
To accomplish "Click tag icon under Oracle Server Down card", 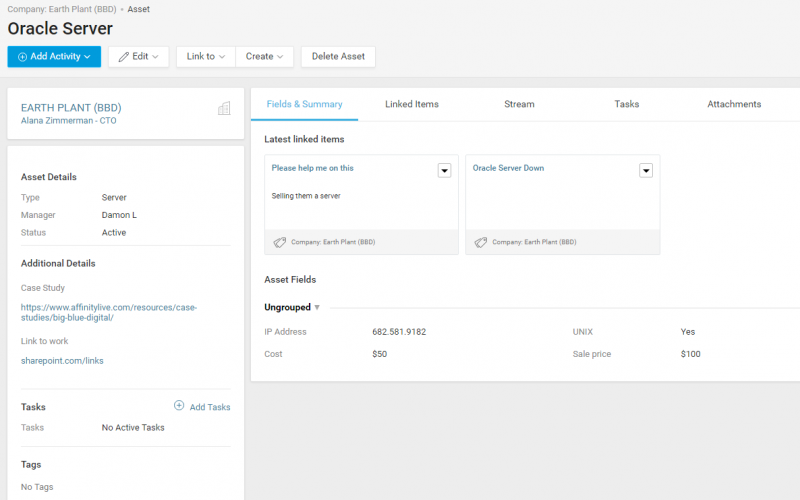I will (481, 242).
